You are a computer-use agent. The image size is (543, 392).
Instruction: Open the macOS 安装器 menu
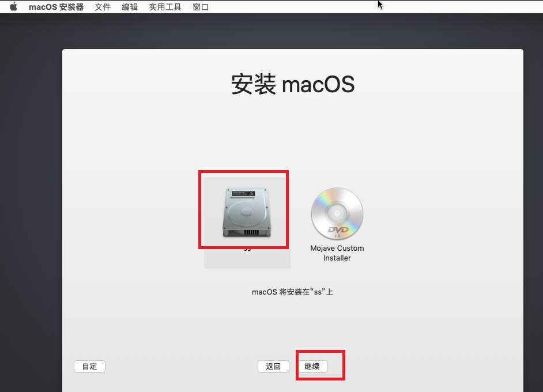click(x=56, y=7)
